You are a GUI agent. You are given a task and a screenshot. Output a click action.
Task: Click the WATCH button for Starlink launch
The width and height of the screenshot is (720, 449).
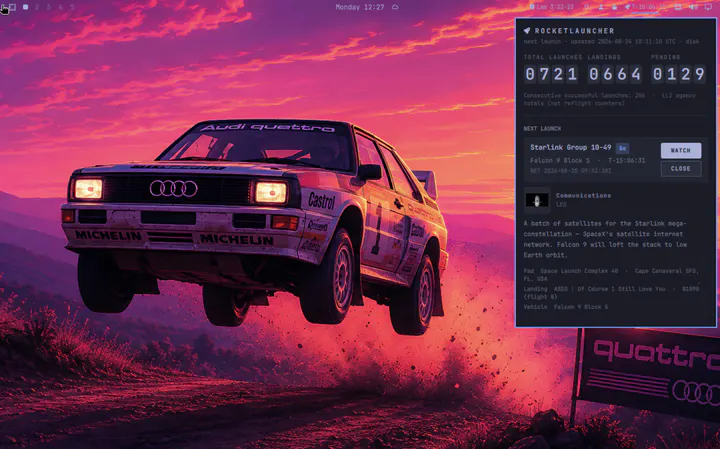point(681,151)
